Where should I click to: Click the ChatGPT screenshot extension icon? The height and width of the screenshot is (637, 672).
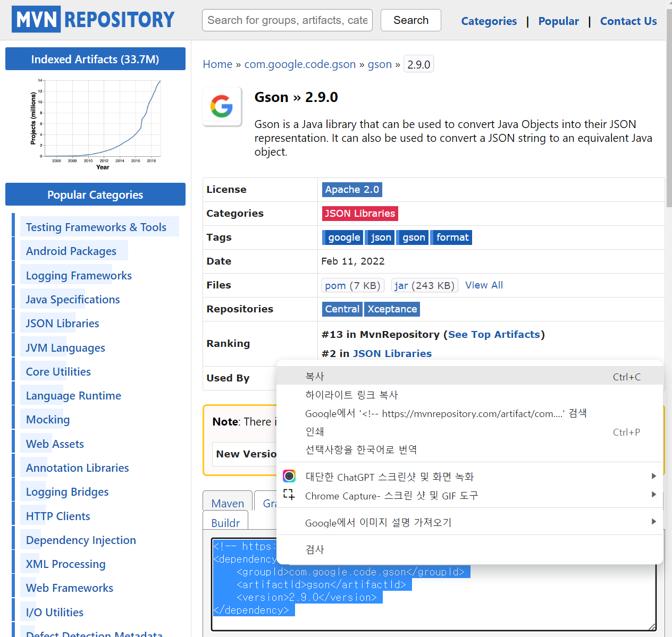289,476
